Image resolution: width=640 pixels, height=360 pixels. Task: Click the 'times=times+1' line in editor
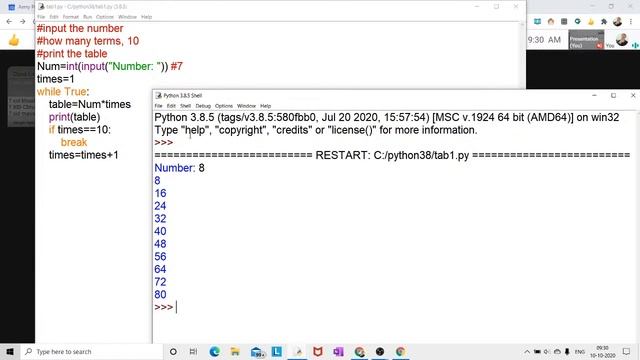pyautogui.click(x=84, y=155)
